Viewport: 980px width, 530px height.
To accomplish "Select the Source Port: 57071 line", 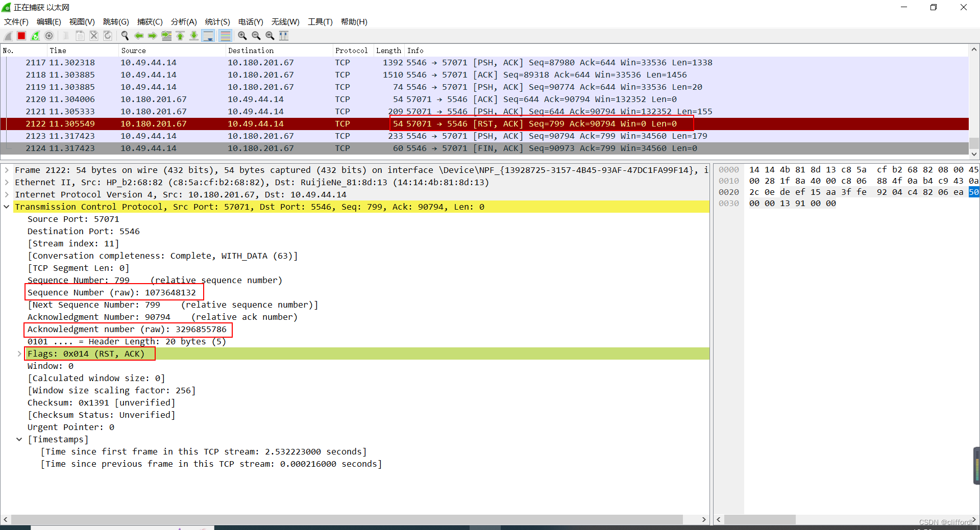I will [x=73, y=219].
